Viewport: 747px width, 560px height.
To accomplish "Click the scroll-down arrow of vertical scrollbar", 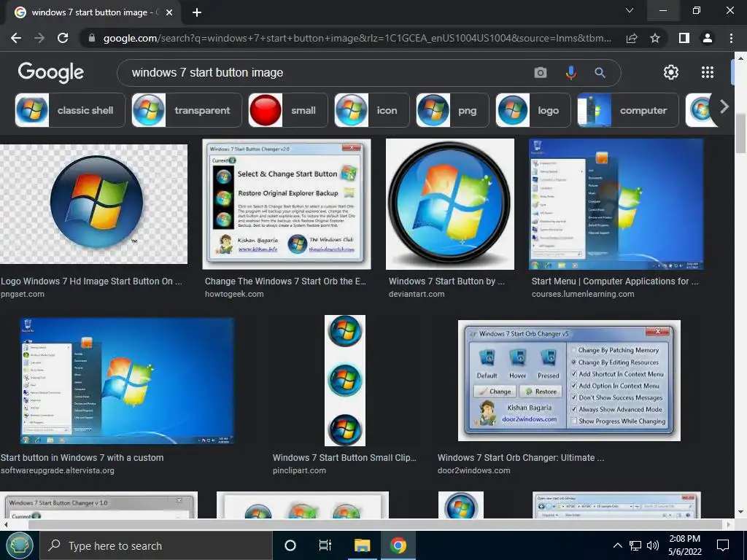I will (740, 512).
